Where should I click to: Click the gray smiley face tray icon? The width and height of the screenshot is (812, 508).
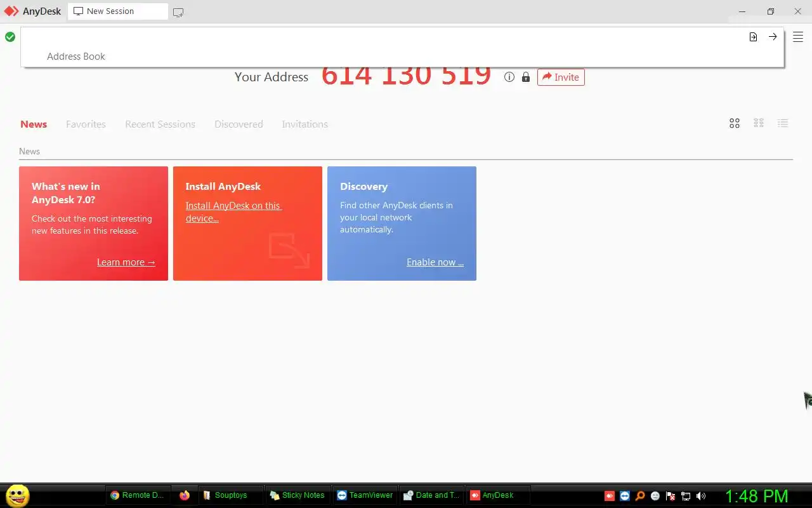[x=655, y=496]
